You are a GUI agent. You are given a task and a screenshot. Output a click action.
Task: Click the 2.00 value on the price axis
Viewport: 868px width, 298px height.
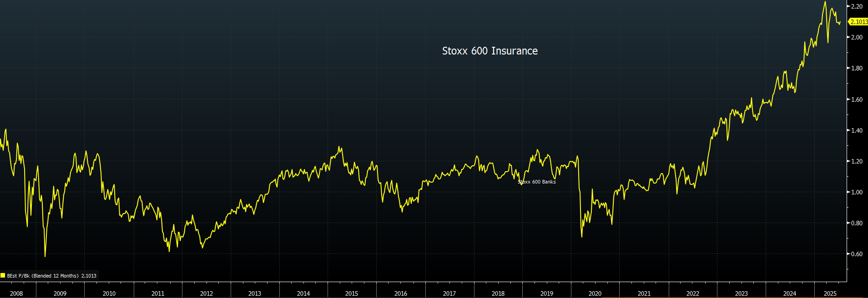[857, 37]
